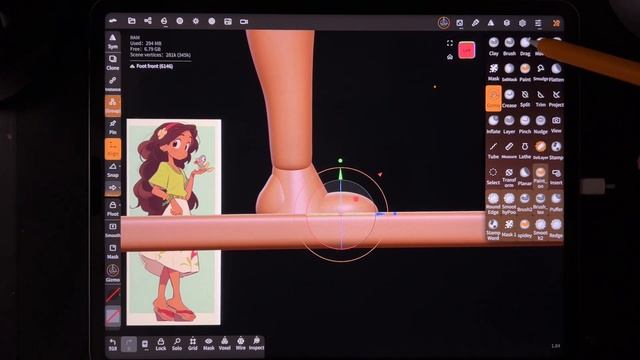The image size is (640, 360).
Task: Toggle the Inspect mode
Action: click(256, 344)
